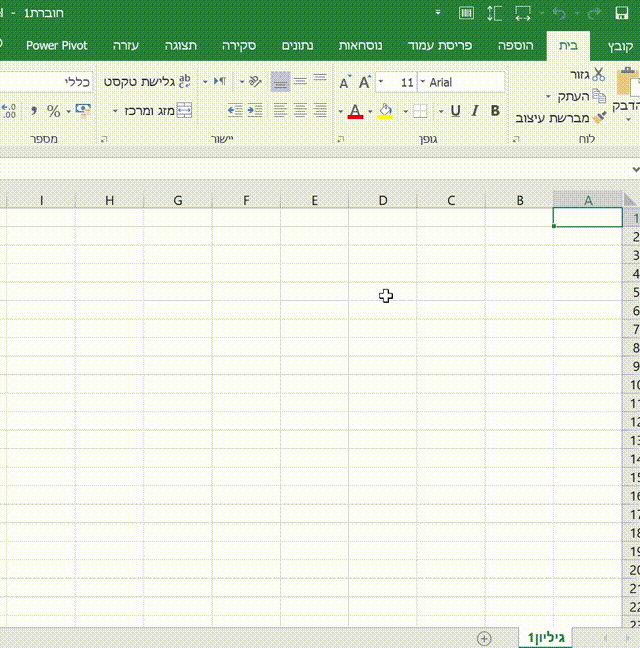Open the Font (גופן) group dialog launcher

340,139
